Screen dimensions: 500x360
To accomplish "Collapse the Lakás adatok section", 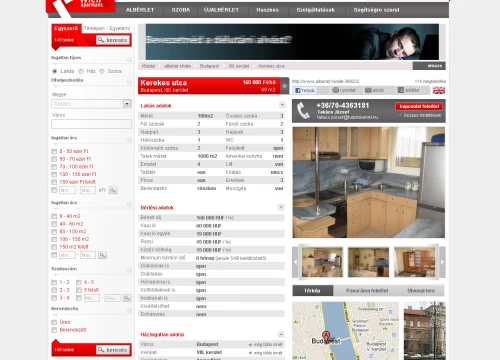I will click(x=282, y=105).
